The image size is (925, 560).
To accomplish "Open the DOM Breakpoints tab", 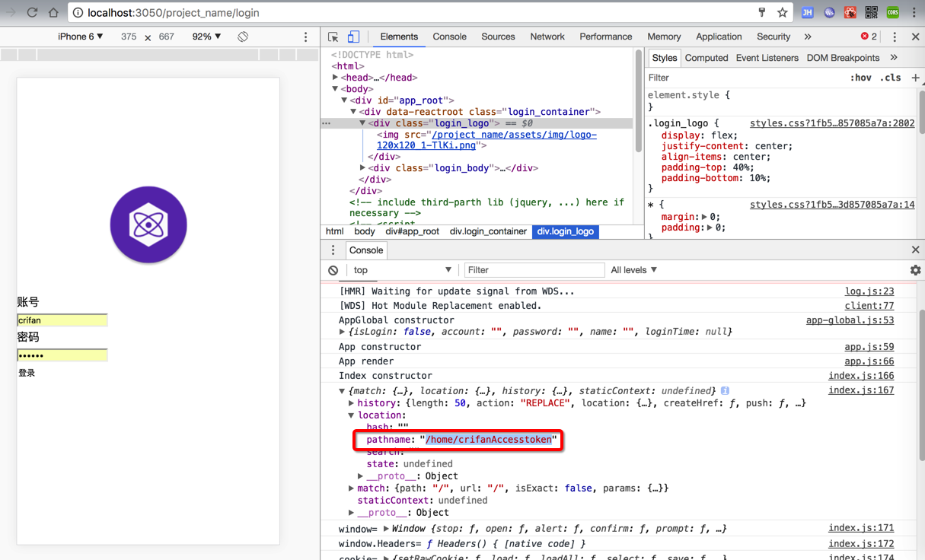I will (x=843, y=58).
